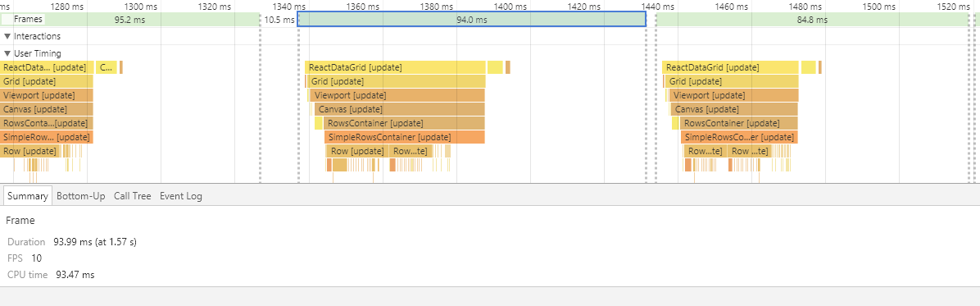Select the 94.0 ms frame

coord(472,20)
